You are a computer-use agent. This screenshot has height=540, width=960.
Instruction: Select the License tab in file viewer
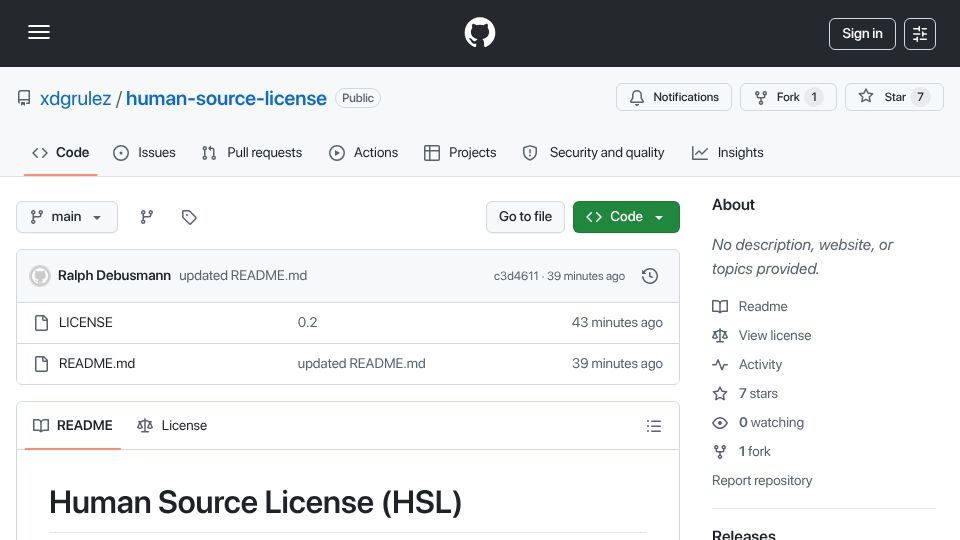coord(172,426)
